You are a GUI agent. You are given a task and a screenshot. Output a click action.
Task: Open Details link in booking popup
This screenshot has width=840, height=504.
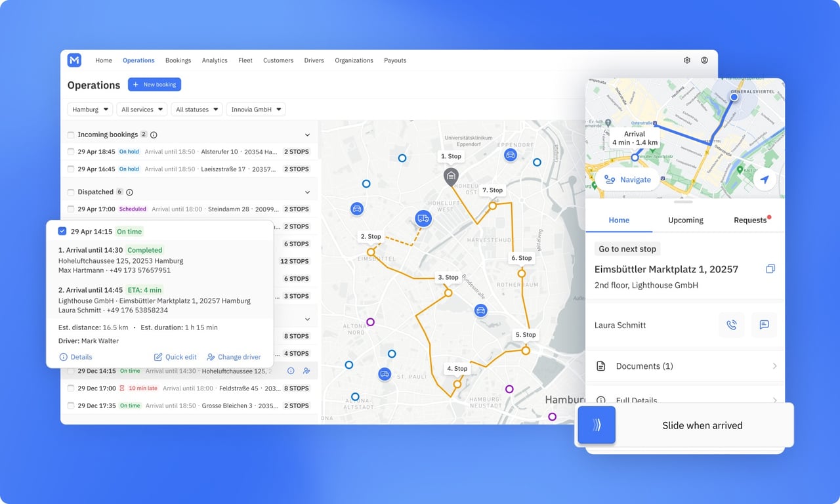pyautogui.click(x=75, y=357)
